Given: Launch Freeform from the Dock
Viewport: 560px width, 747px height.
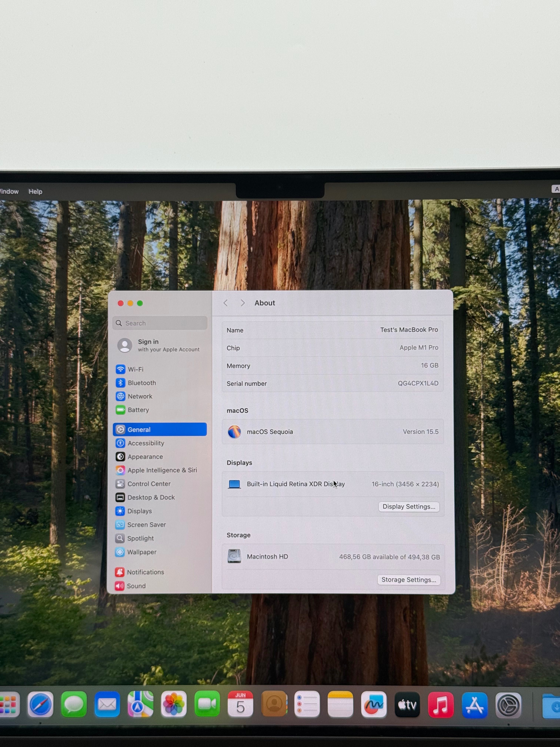Looking at the screenshot, I should (x=374, y=705).
